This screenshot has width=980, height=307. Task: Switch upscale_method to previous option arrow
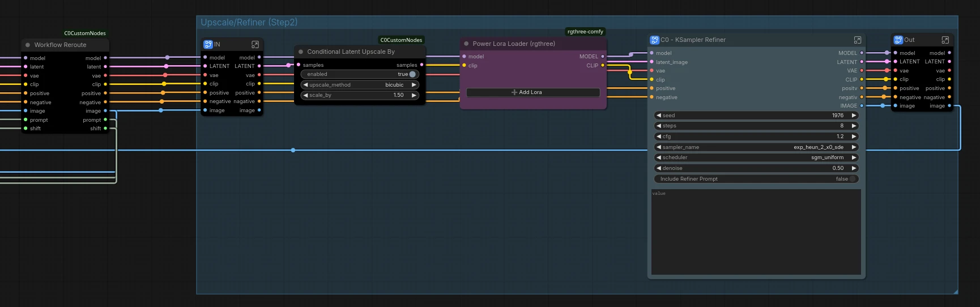306,85
